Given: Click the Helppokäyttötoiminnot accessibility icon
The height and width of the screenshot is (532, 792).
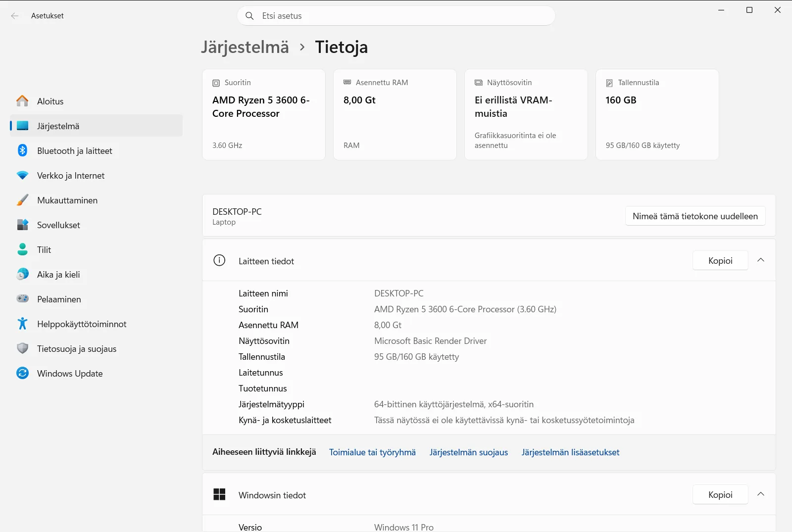Looking at the screenshot, I should 22,324.
